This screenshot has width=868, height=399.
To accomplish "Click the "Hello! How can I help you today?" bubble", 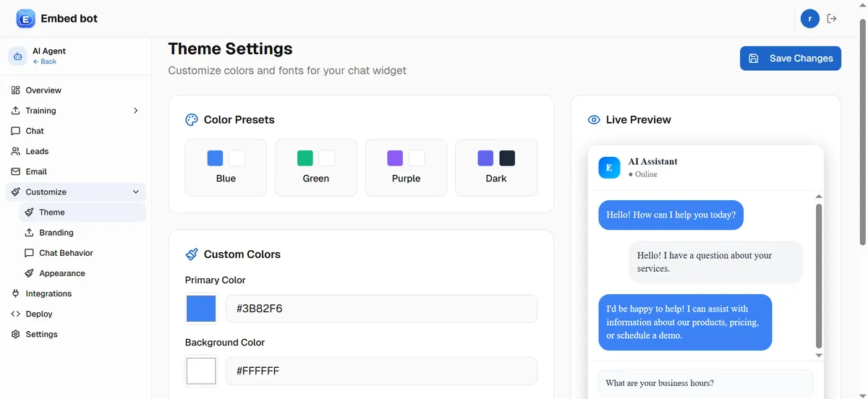I will click(x=671, y=215).
